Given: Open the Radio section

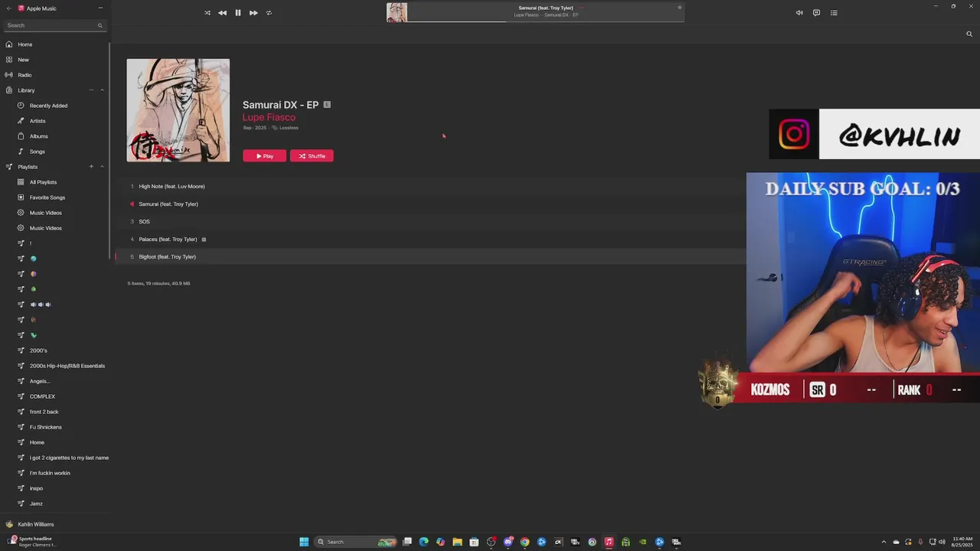Looking at the screenshot, I should (24, 75).
